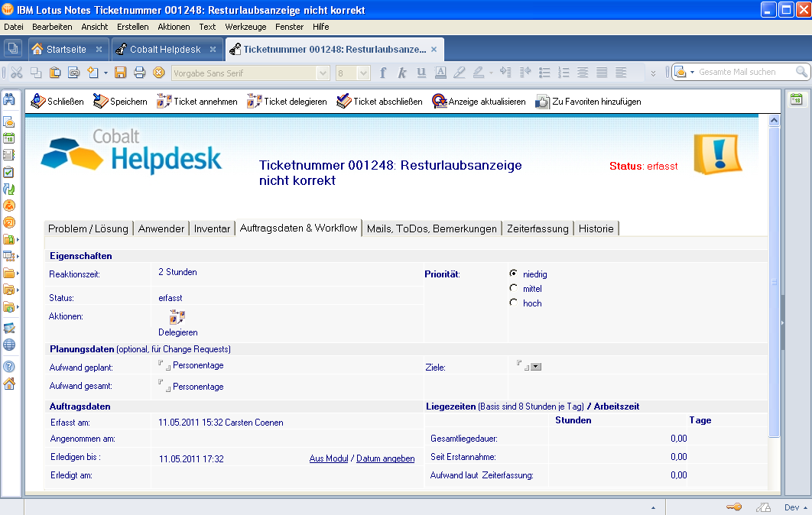The image size is (812, 515).
Task: Open the search scope dropdown arrow
Action: pyautogui.click(x=693, y=72)
